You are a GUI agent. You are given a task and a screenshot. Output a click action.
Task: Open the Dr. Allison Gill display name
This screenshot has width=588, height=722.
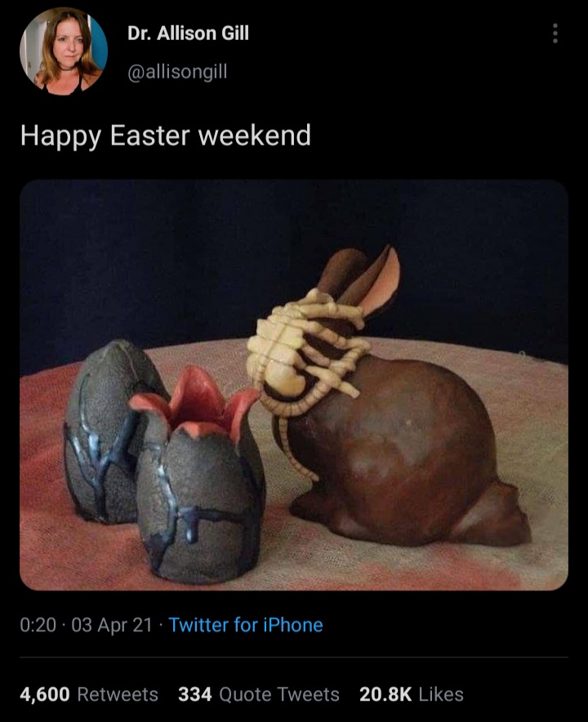pos(188,33)
